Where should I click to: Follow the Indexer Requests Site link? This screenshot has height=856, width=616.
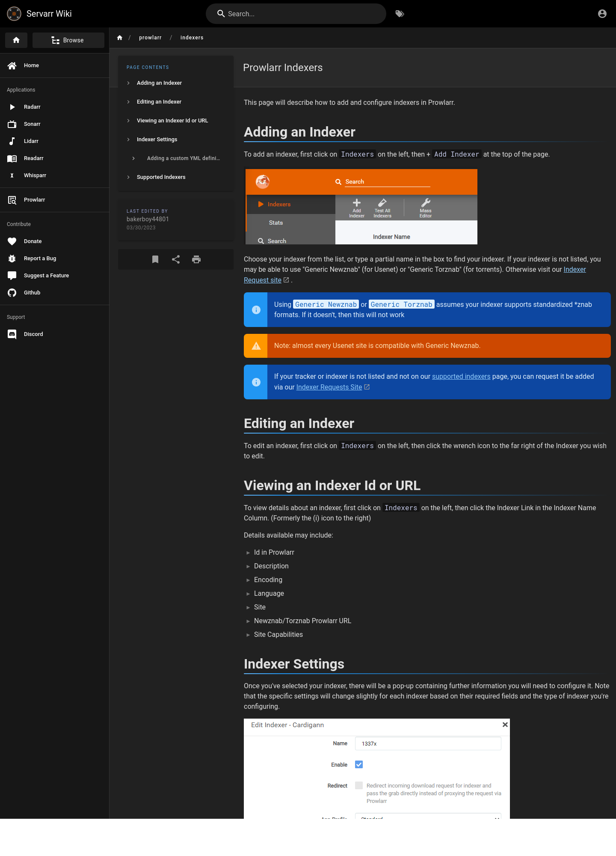[329, 387]
